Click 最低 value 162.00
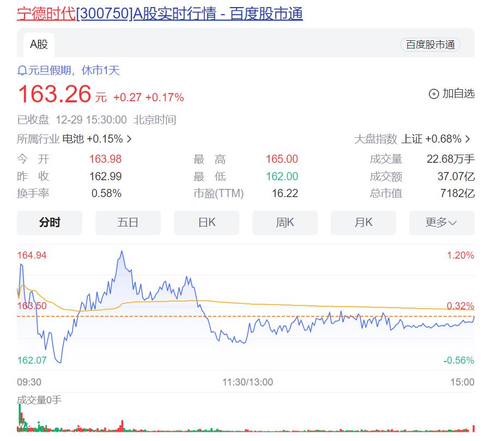 pyautogui.click(x=282, y=176)
